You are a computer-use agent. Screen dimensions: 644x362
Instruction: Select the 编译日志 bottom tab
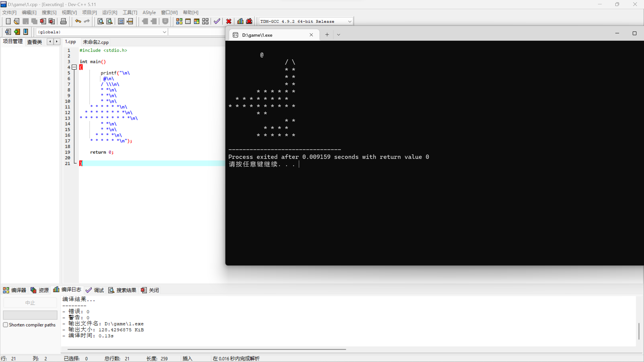67,290
